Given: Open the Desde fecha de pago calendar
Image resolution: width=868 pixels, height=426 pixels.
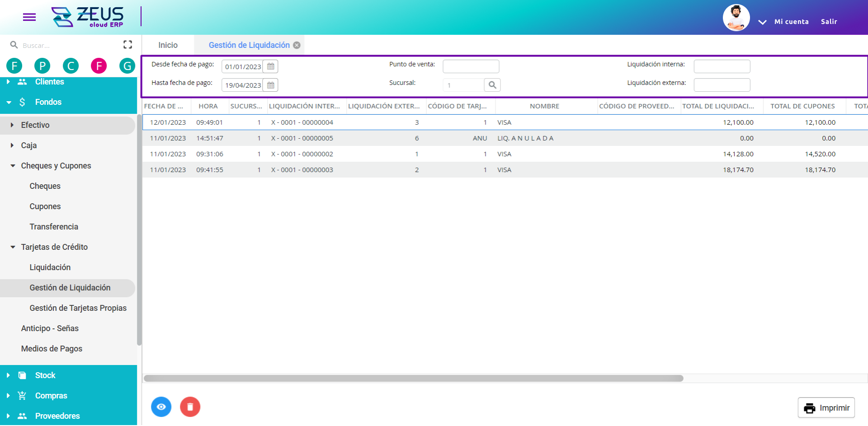Looking at the screenshot, I should (x=270, y=66).
